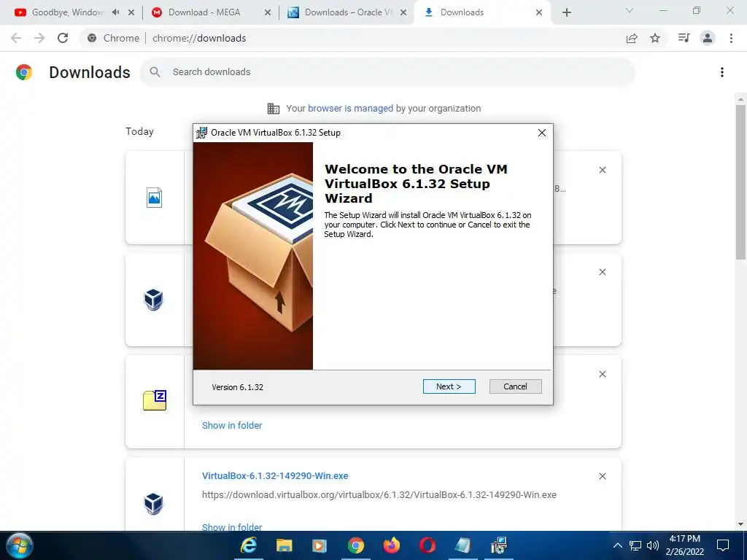Open the browser is managed link
Viewport: 747px width, 560px height.
pyautogui.click(x=350, y=109)
